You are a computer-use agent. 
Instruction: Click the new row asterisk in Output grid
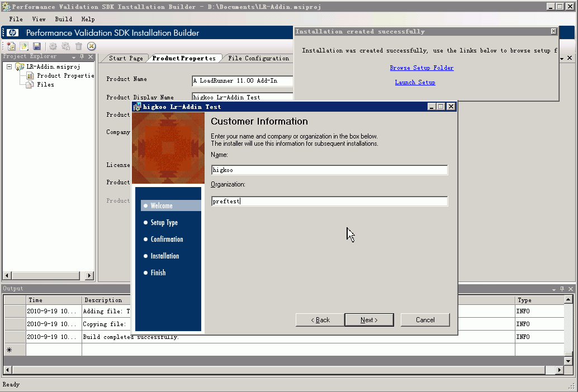pos(9,350)
